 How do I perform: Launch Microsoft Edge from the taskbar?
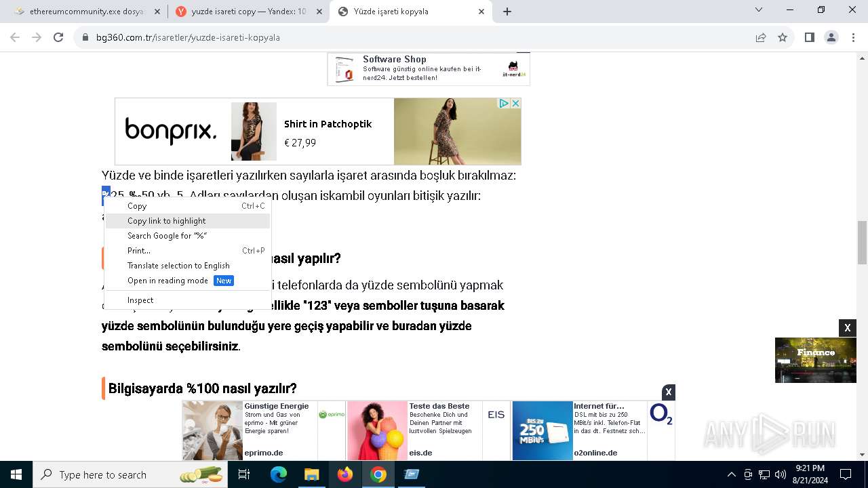[279, 474]
